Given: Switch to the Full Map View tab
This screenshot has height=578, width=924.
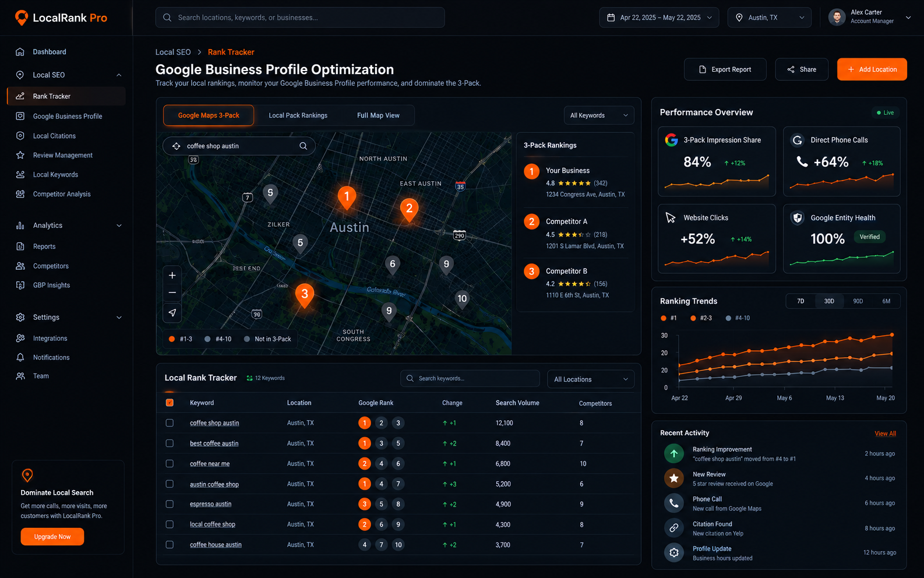Looking at the screenshot, I should tap(378, 115).
